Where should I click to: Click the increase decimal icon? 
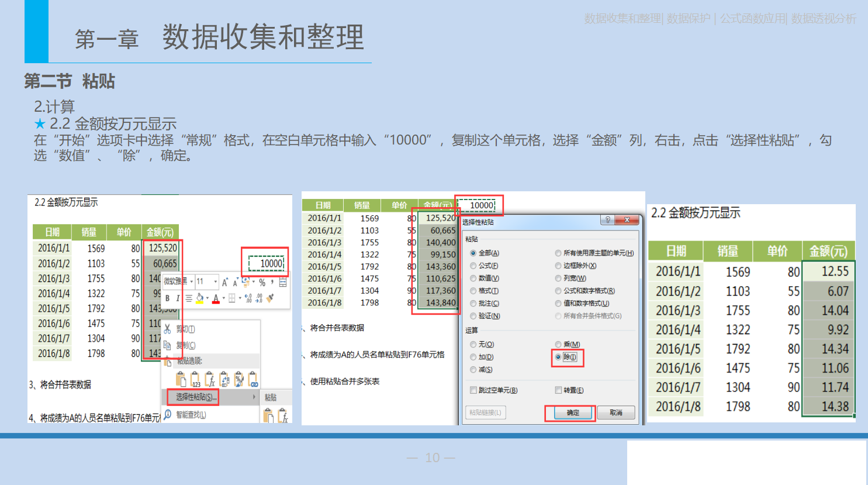tap(248, 298)
